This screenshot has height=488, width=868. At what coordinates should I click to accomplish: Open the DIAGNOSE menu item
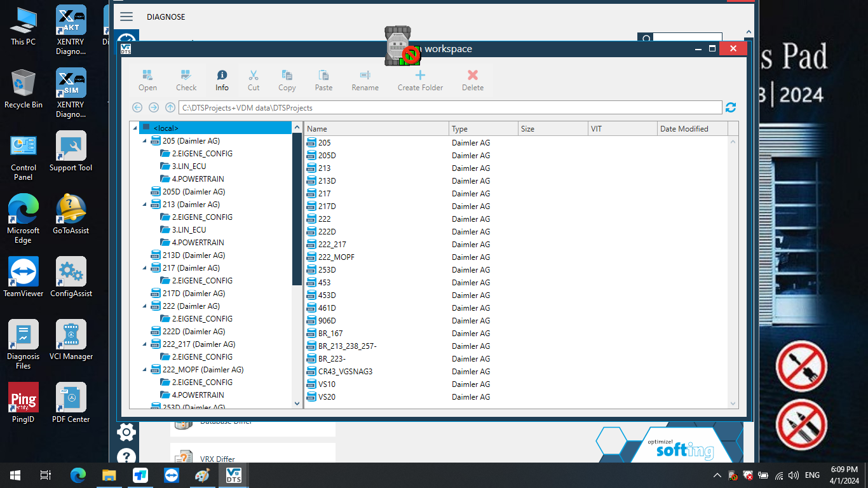[x=166, y=17]
